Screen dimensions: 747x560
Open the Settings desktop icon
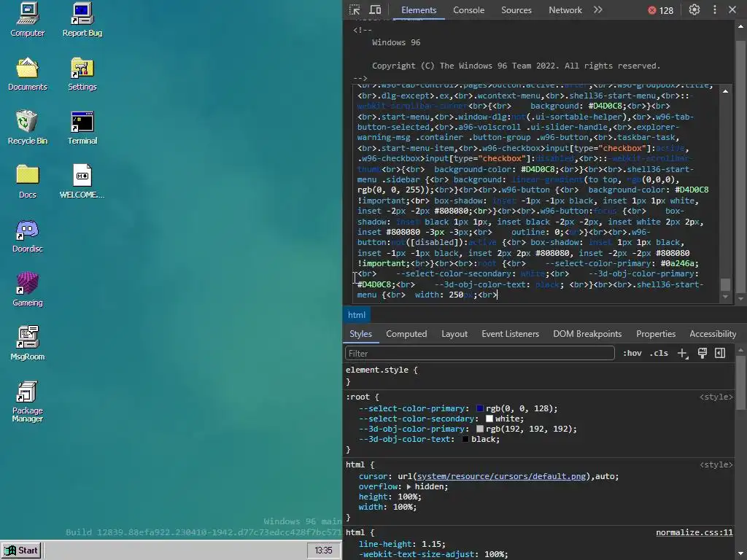click(x=82, y=74)
